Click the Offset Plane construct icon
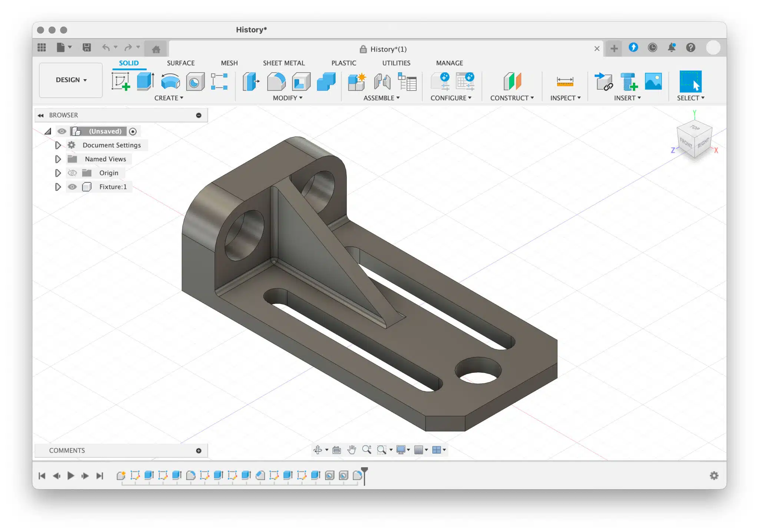Viewport: 759px width, 532px height. click(x=512, y=81)
